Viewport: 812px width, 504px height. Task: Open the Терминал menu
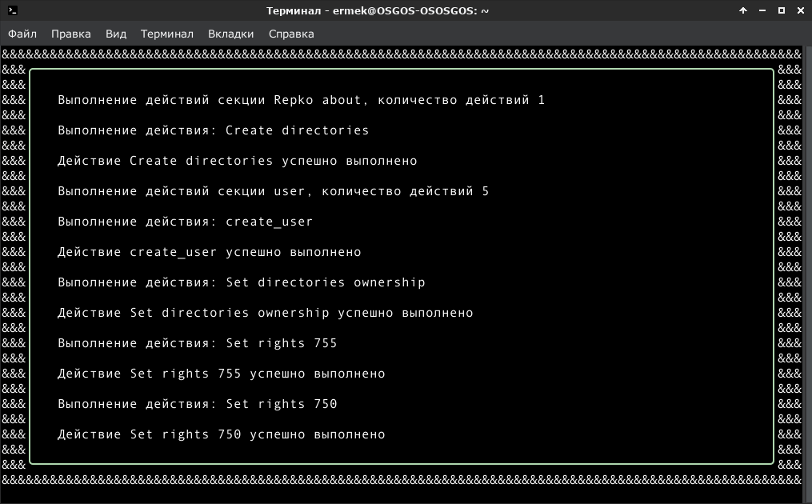pyautogui.click(x=166, y=34)
